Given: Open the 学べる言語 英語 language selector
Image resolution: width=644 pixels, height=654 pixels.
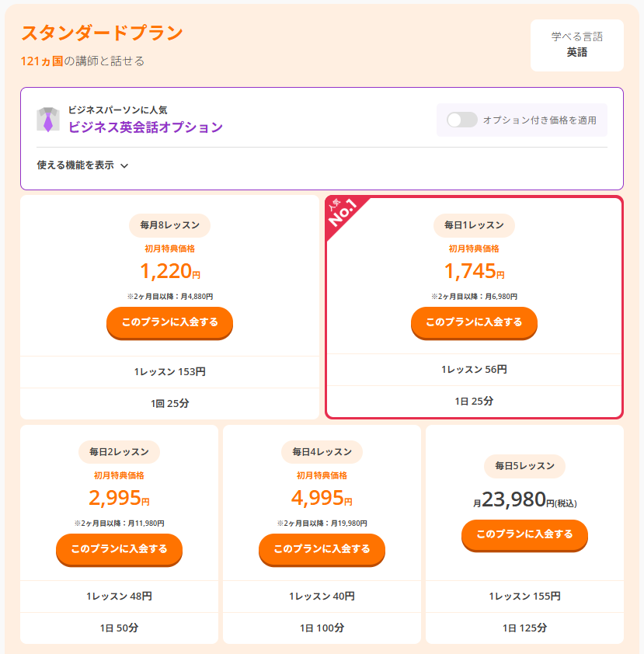Looking at the screenshot, I should [576, 45].
